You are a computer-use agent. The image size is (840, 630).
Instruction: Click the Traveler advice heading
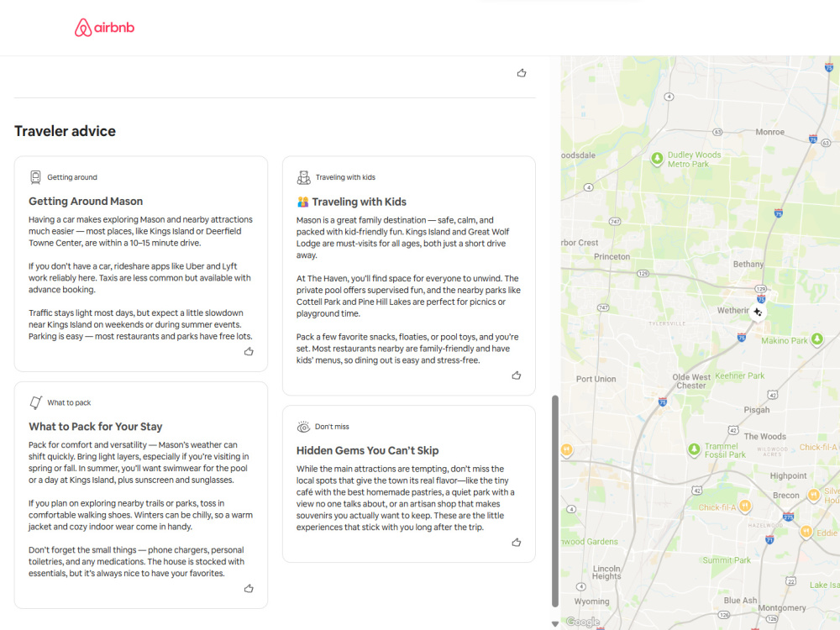(65, 131)
